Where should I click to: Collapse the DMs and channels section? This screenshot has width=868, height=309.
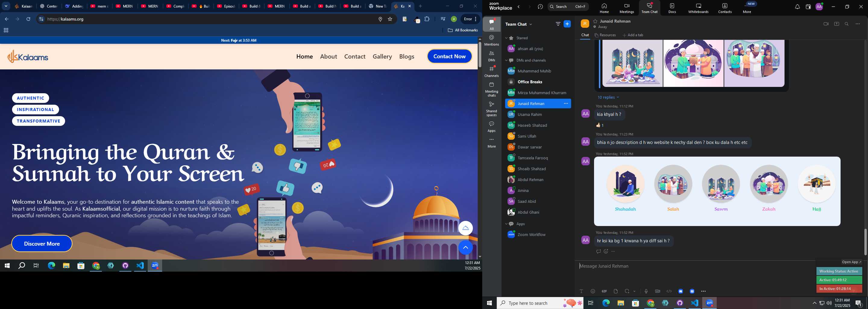[x=506, y=60]
